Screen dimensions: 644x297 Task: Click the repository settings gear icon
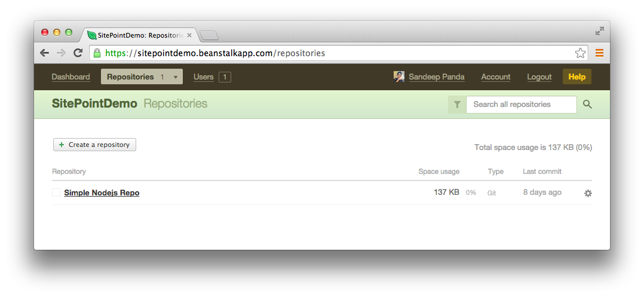coord(588,193)
